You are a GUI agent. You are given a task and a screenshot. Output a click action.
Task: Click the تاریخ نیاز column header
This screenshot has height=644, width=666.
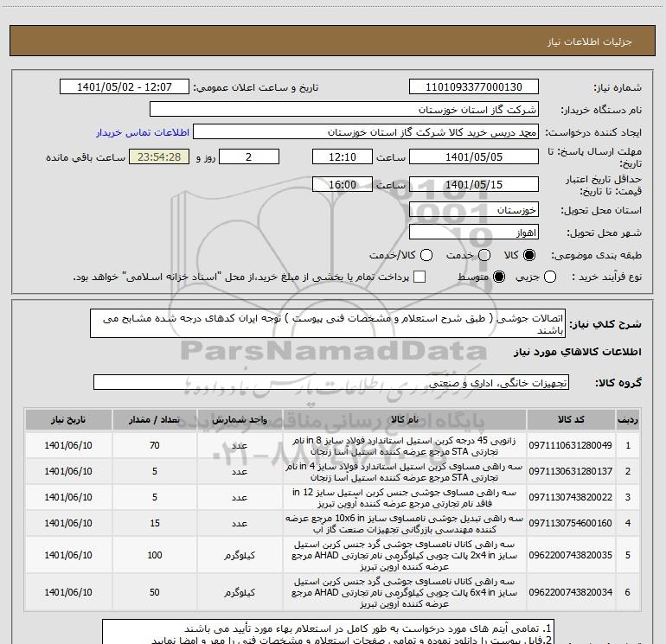(x=68, y=420)
